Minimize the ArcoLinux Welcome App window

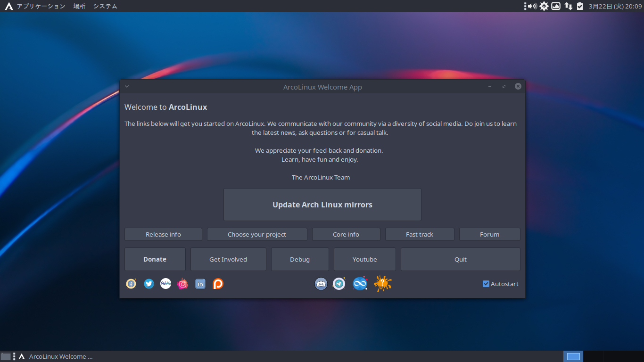click(x=490, y=87)
